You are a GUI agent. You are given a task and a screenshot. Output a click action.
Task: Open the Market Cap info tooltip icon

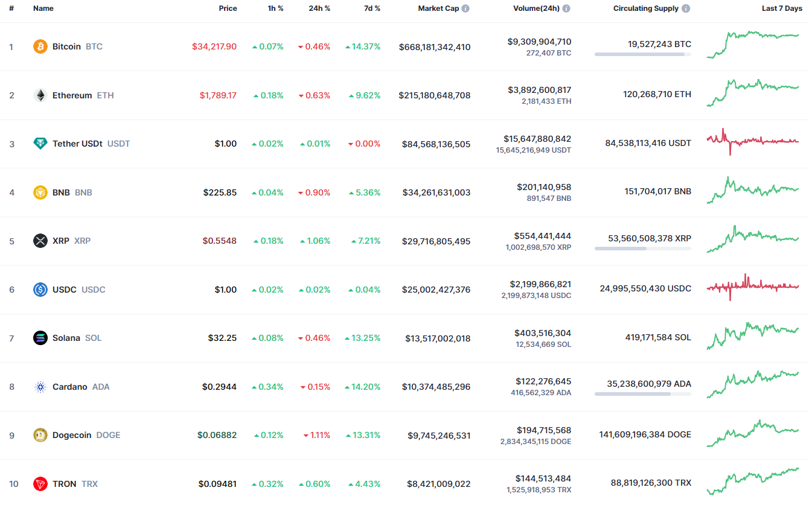pyautogui.click(x=466, y=8)
